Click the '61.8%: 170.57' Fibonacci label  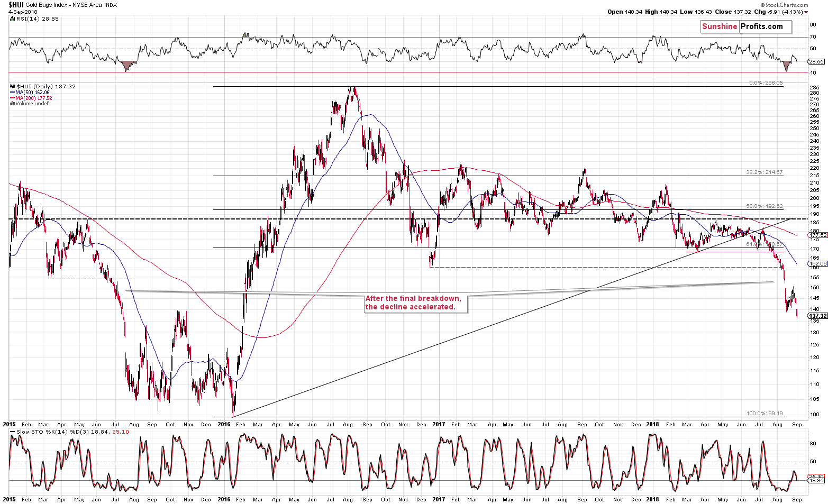[765, 244]
